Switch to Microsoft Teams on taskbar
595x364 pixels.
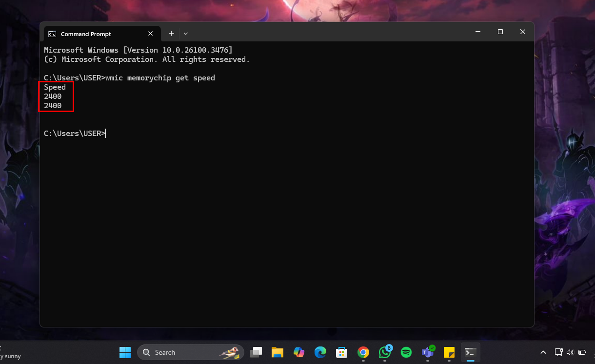(428, 352)
